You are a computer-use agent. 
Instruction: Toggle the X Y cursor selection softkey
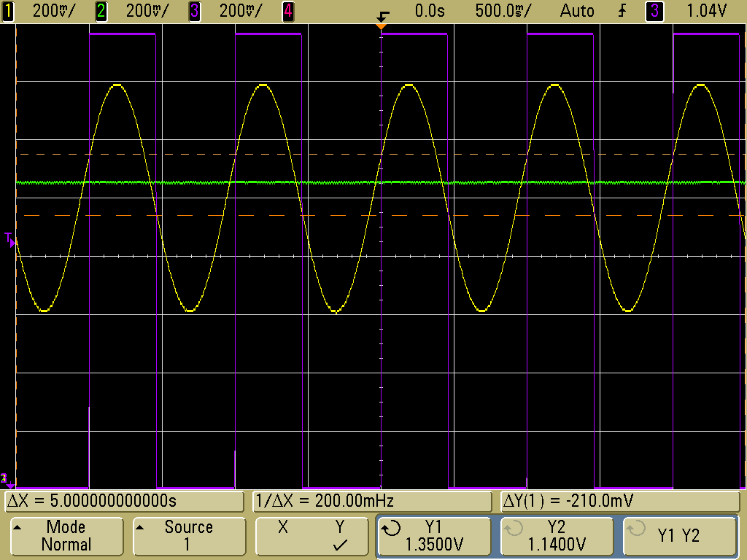pyautogui.click(x=311, y=536)
